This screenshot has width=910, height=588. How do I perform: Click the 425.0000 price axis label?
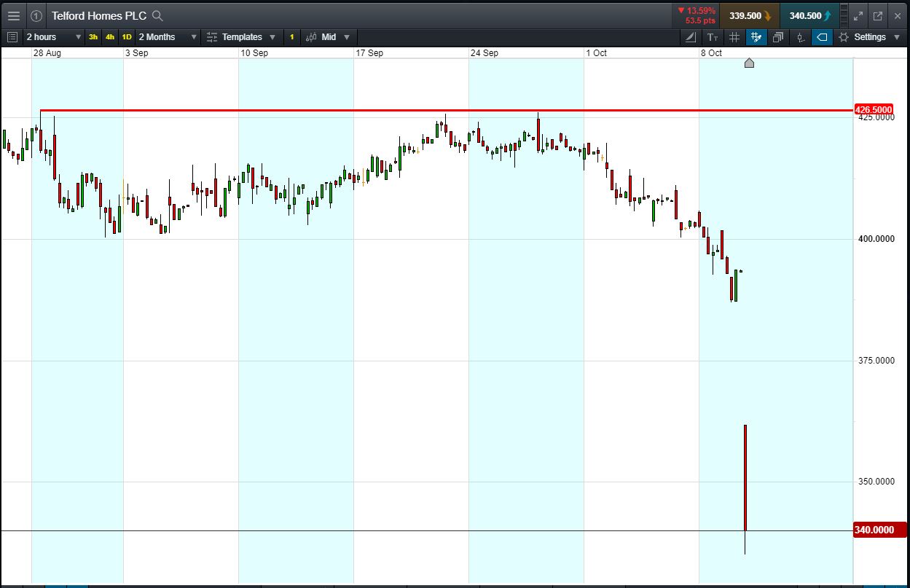tap(876, 117)
